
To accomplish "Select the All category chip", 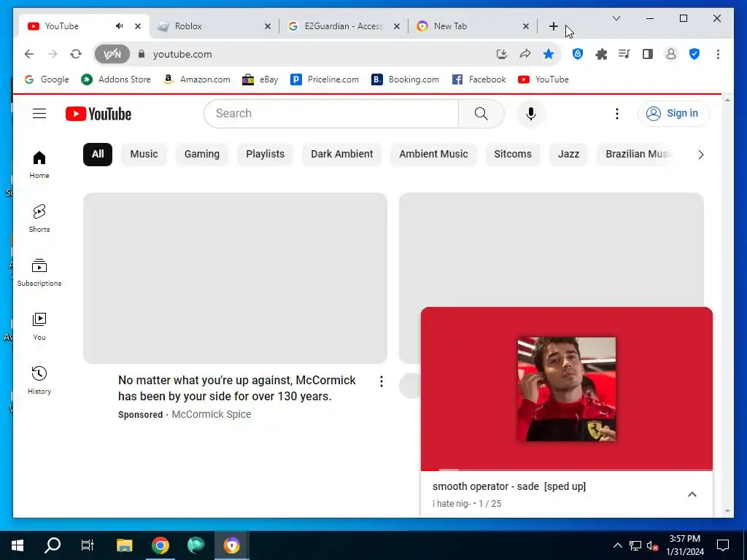I will (98, 155).
